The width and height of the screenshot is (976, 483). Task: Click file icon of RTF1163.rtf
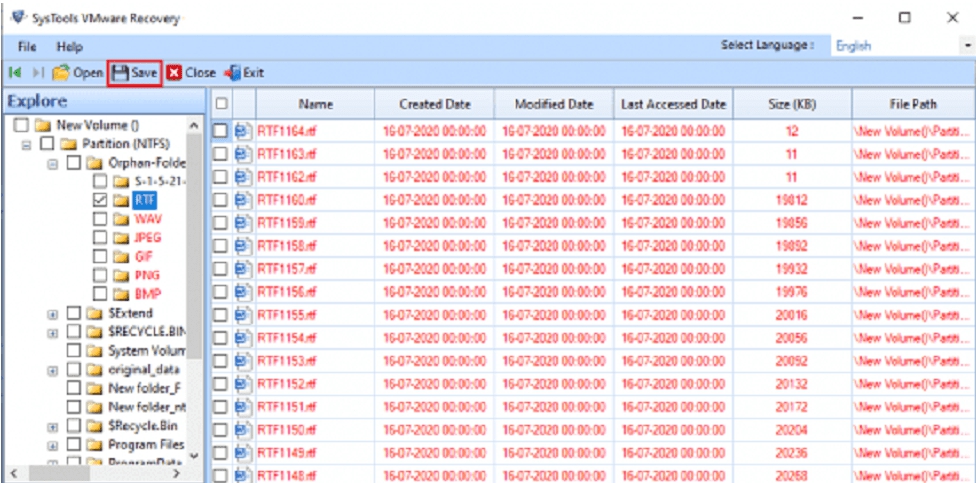click(243, 154)
